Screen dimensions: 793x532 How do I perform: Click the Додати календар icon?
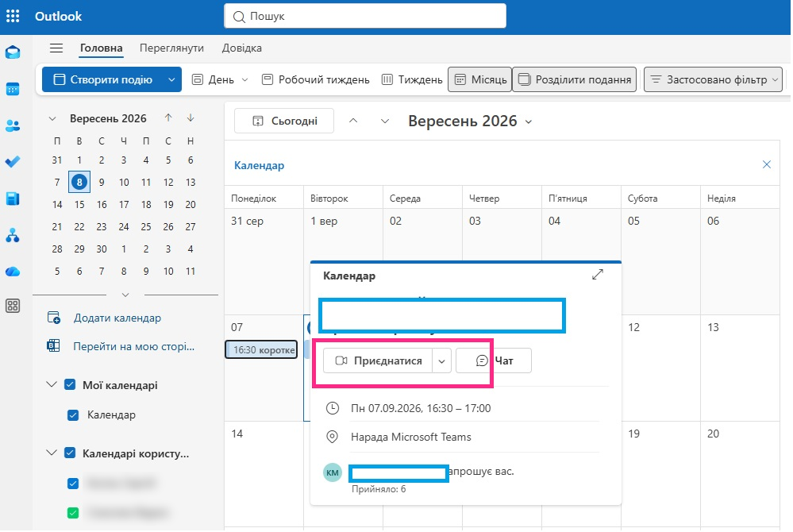click(54, 318)
